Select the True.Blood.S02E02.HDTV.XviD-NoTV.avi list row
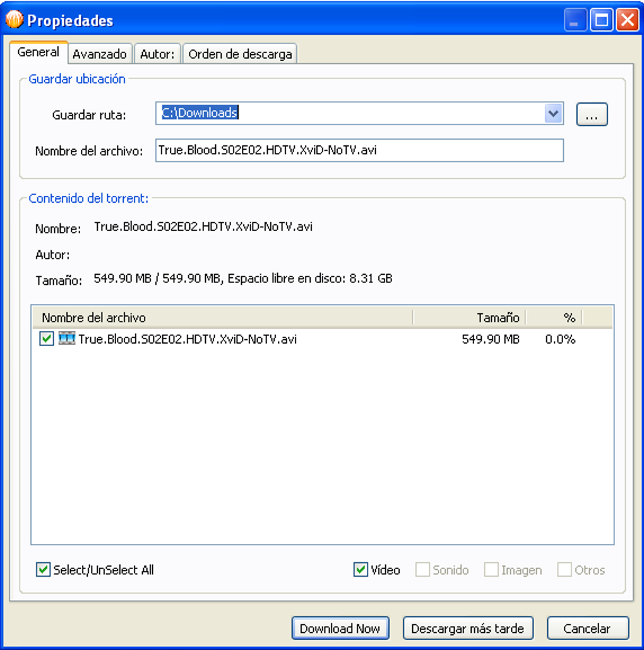 pos(323,339)
